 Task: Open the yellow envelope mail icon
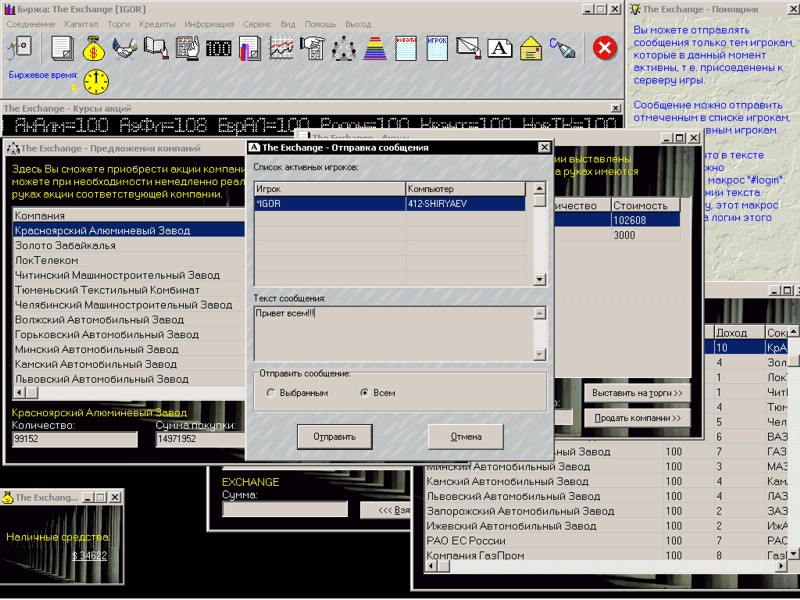click(x=531, y=48)
